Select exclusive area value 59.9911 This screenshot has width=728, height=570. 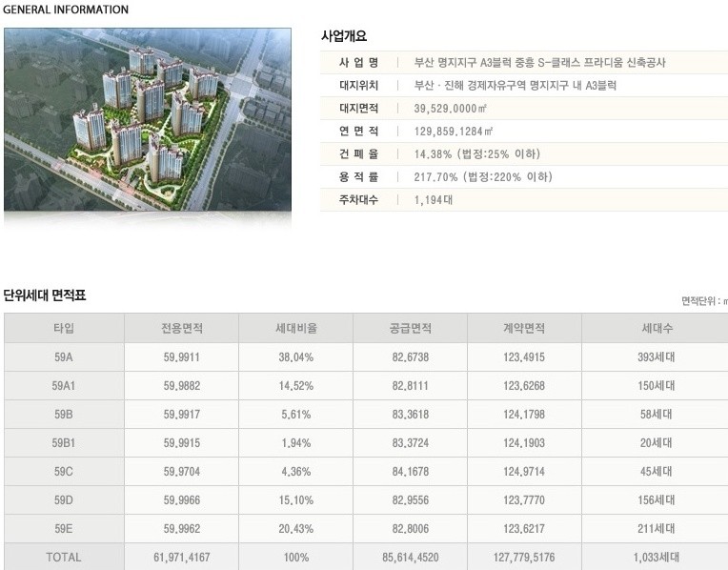pyautogui.click(x=182, y=356)
